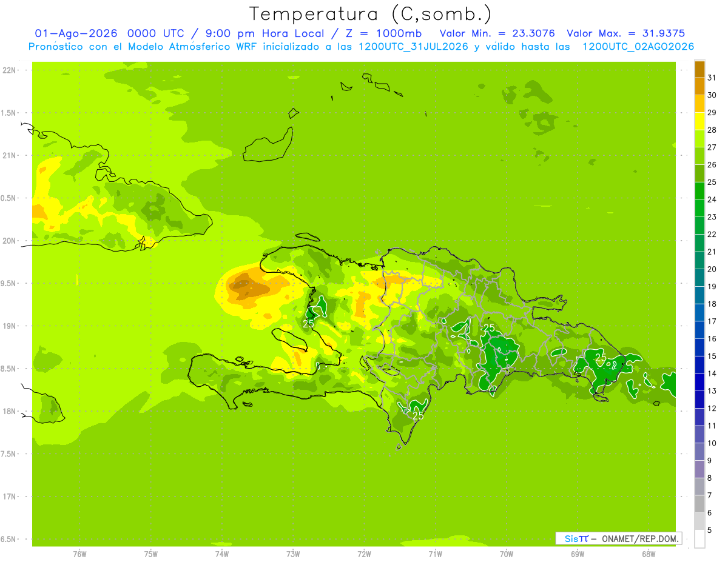Click legend swatch between 5 and 6
The width and height of the screenshot is (728, 562).
699,521
